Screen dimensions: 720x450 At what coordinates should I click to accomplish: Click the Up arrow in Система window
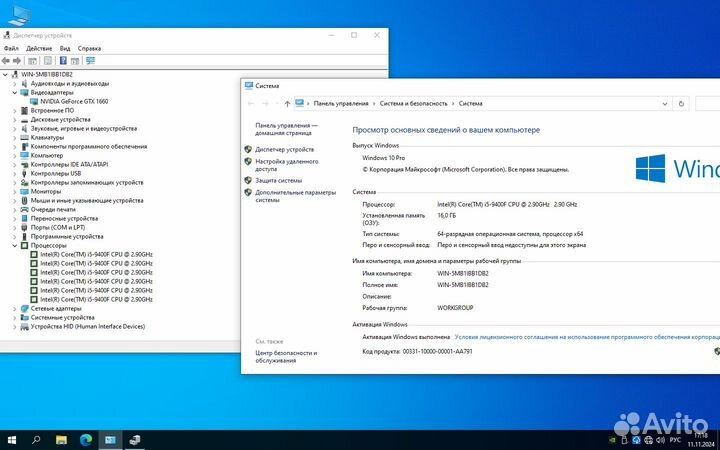tap(287, 104)
